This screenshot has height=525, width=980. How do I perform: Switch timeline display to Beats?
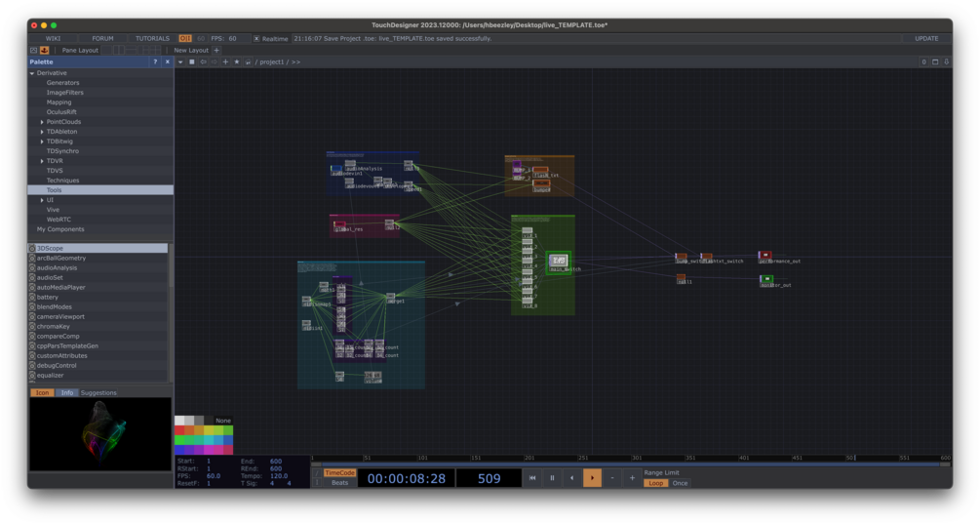tap(339, 483)
